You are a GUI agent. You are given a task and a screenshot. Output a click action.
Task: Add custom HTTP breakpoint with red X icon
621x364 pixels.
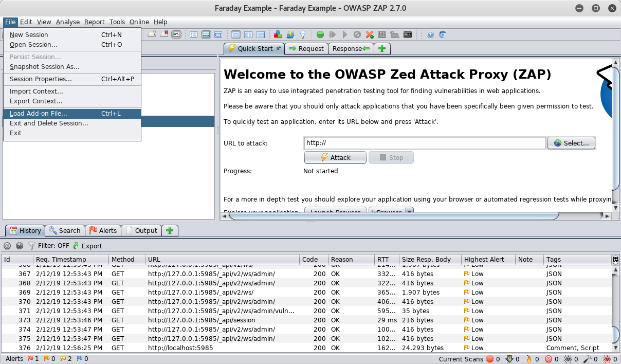(370, 34)
